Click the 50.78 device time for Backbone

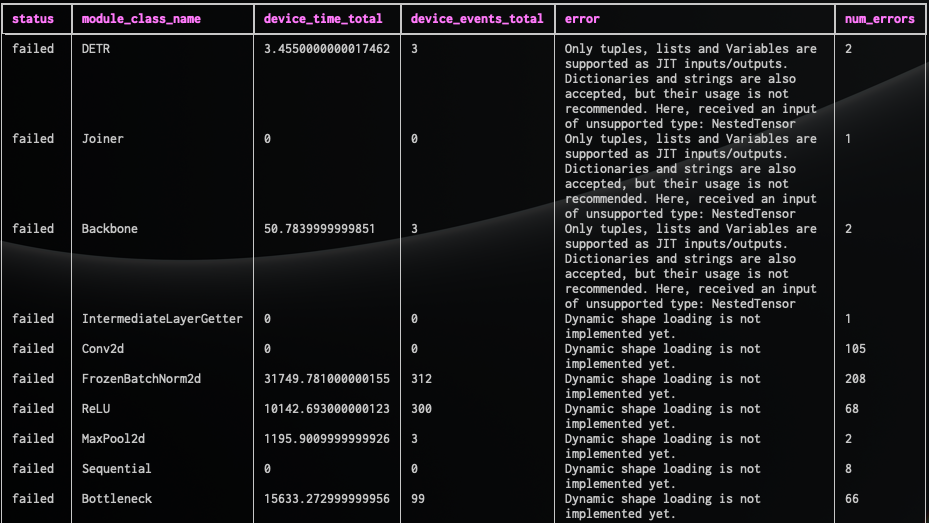coord(320,229)
